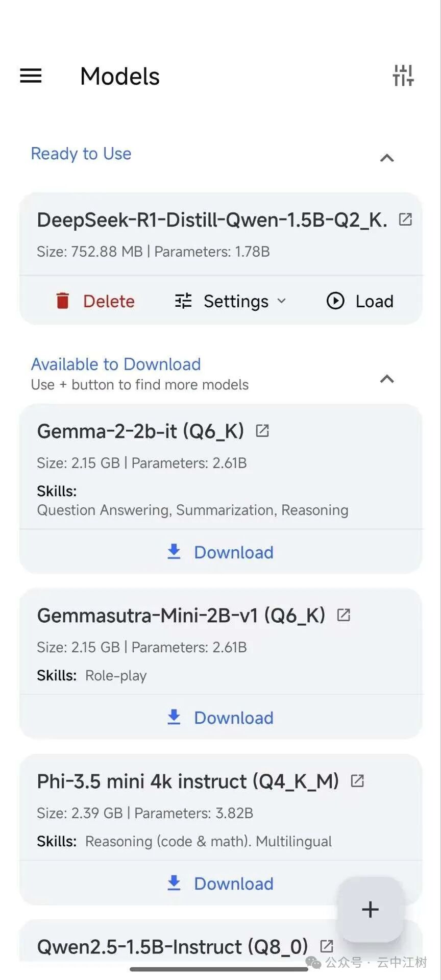This screenshot has width=441, height=980.
Task: Open the model filter options icon
Action: (x=403, y=76)
